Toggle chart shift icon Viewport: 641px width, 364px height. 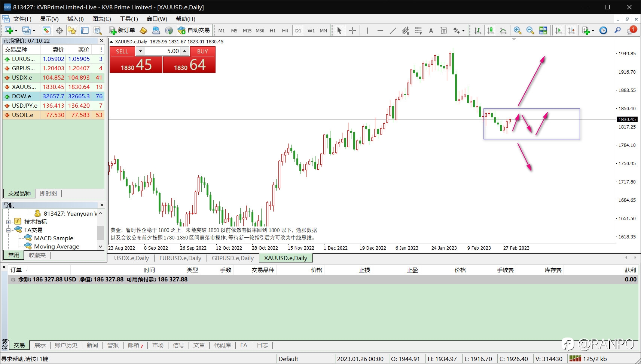click(x=571, y=30)
